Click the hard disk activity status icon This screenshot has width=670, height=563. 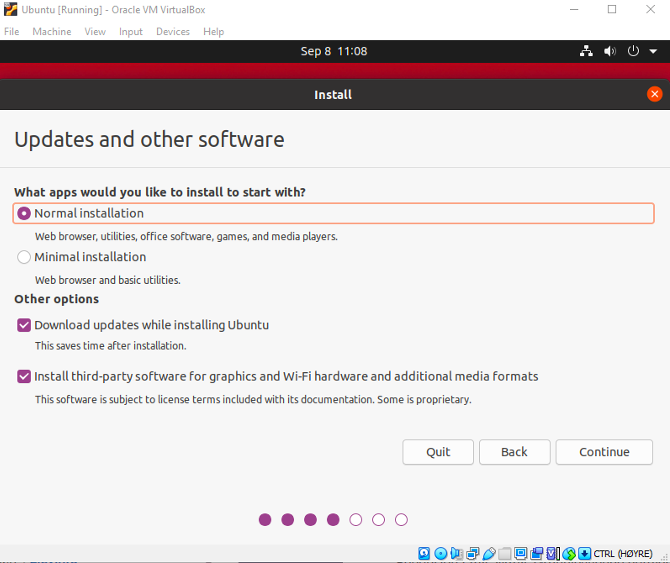click(x=424, y=554)
